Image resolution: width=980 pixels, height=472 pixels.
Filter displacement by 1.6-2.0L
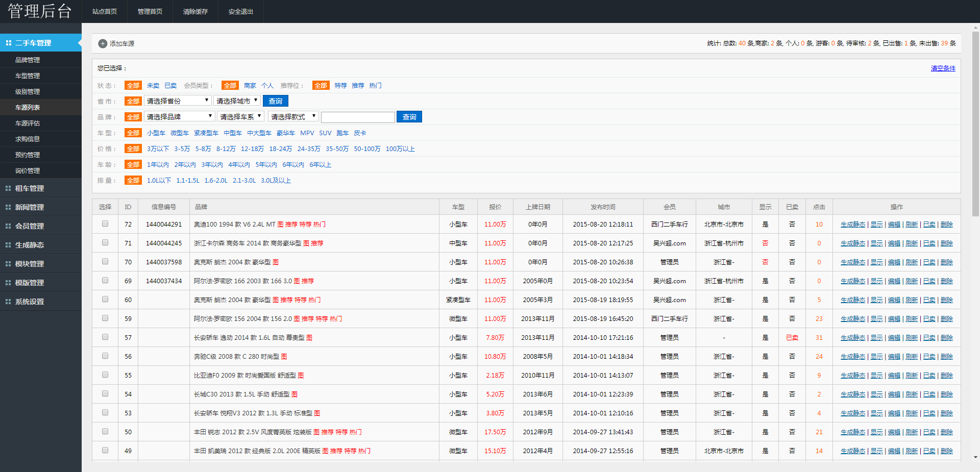(x=216, y=181)
